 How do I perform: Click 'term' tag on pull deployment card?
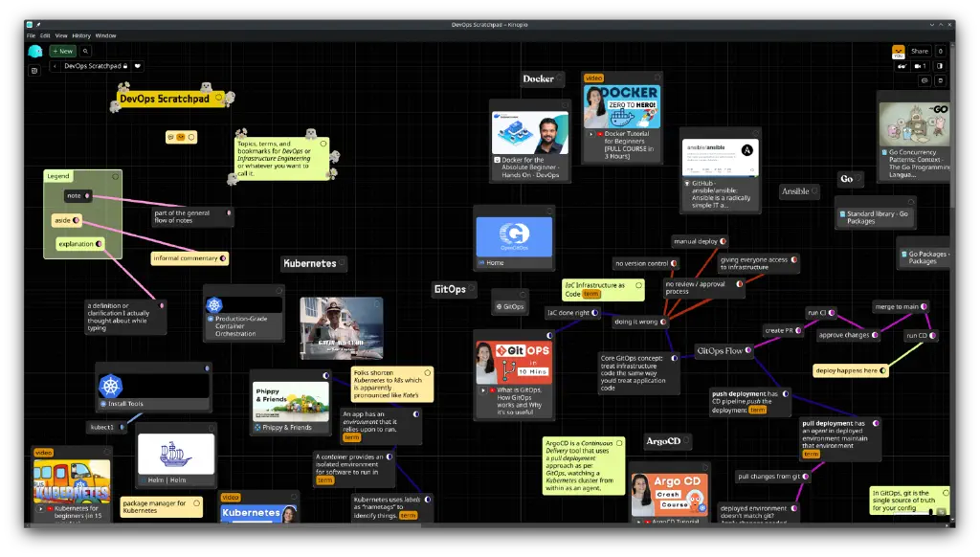tap(811, 454)
